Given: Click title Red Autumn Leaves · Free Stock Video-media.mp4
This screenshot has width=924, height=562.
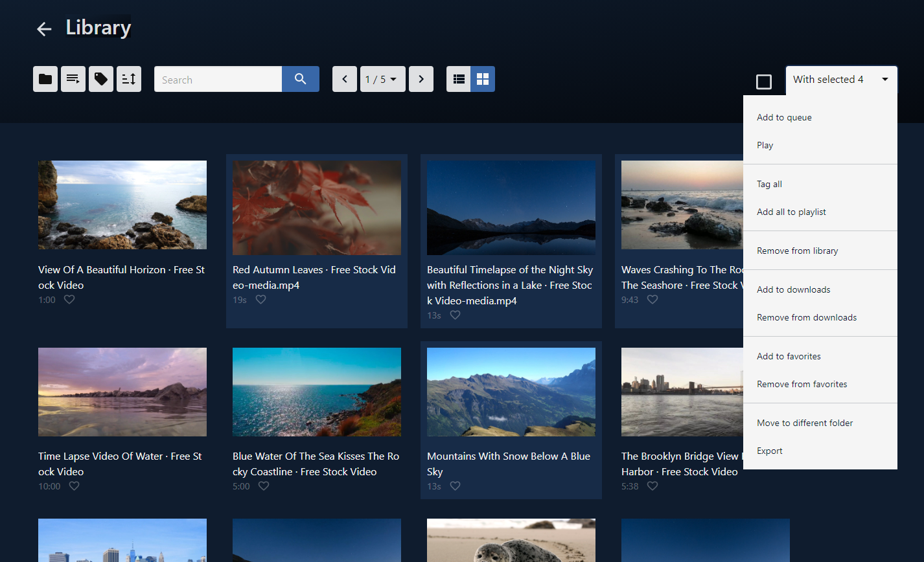Looking at the screenshot, I should pos(314,277).
